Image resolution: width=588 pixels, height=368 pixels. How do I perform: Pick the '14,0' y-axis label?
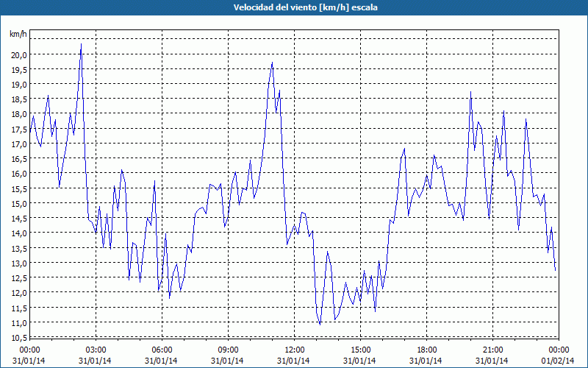point(20,233)
